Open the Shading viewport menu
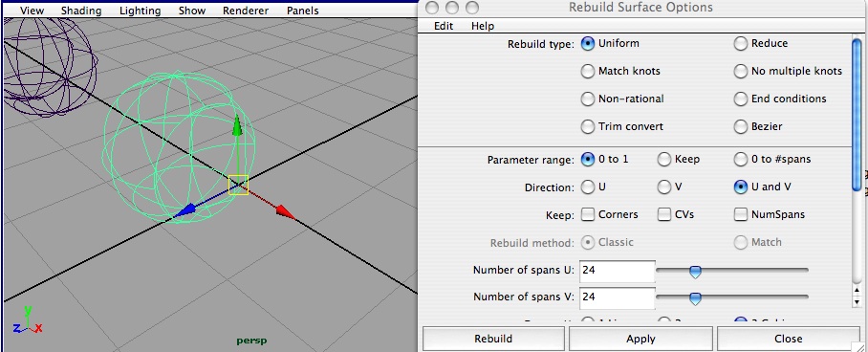This screenshot has height=352, width=868. pyautogui.click(x=81, y=11)
